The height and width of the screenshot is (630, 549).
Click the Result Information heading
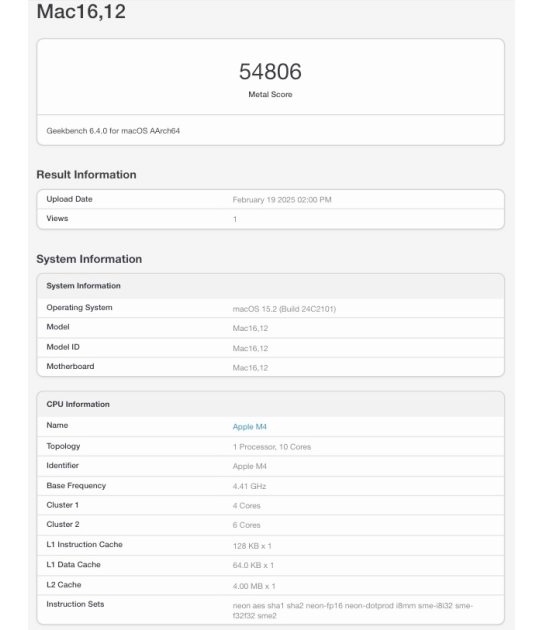coord(86,175)
